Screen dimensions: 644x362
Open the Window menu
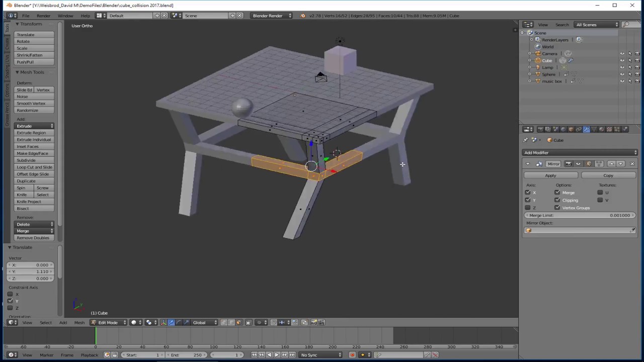(x=65, y=16)
